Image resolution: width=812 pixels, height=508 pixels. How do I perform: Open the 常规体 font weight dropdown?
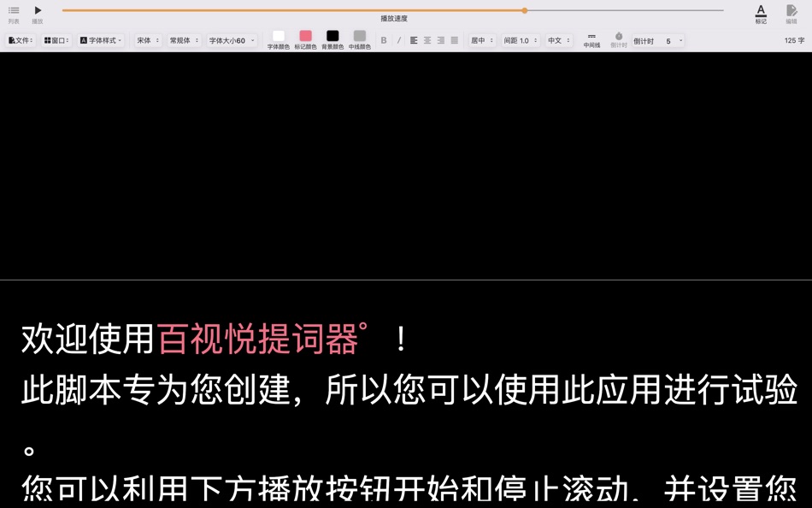point(184,40)
